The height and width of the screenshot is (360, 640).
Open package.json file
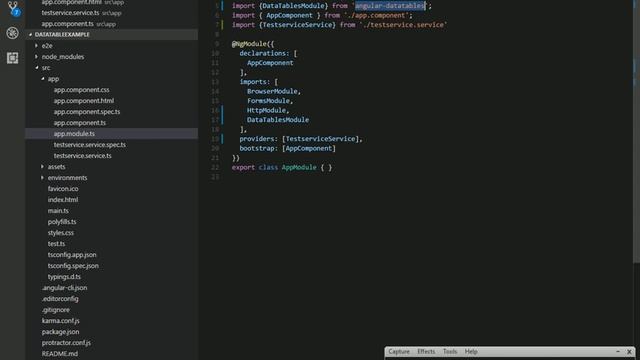pyautogui.click(x=60, y=332)
